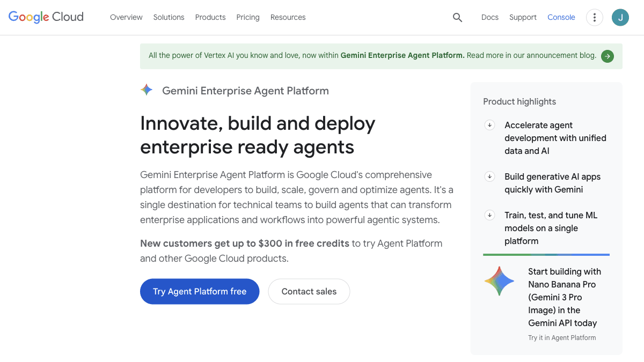
Task: Open the Solutions nav menu
Action: [169, 17]
